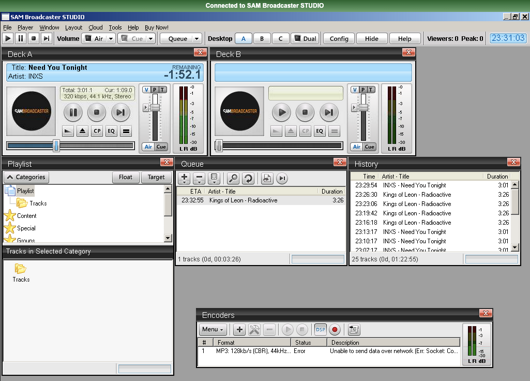The image size is (530, 381).
Task: Click the main toolbar Pause icon
Action: [21, 39]
